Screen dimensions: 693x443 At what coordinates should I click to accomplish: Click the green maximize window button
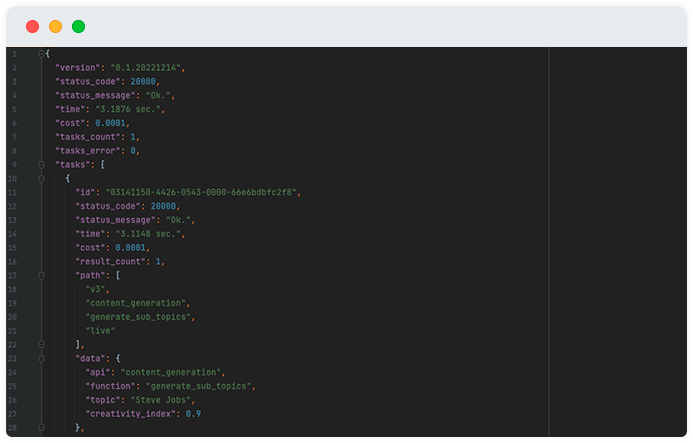(x=78, y=27)
